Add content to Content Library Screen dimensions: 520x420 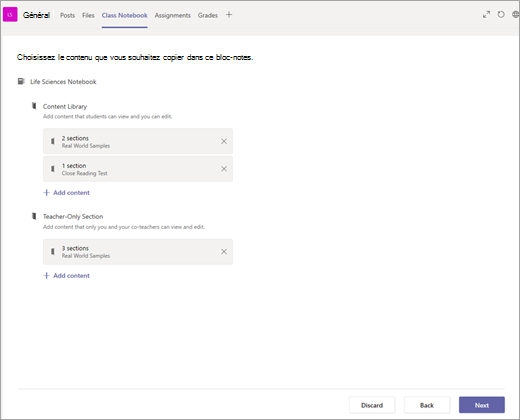click(x=67, y=193)
